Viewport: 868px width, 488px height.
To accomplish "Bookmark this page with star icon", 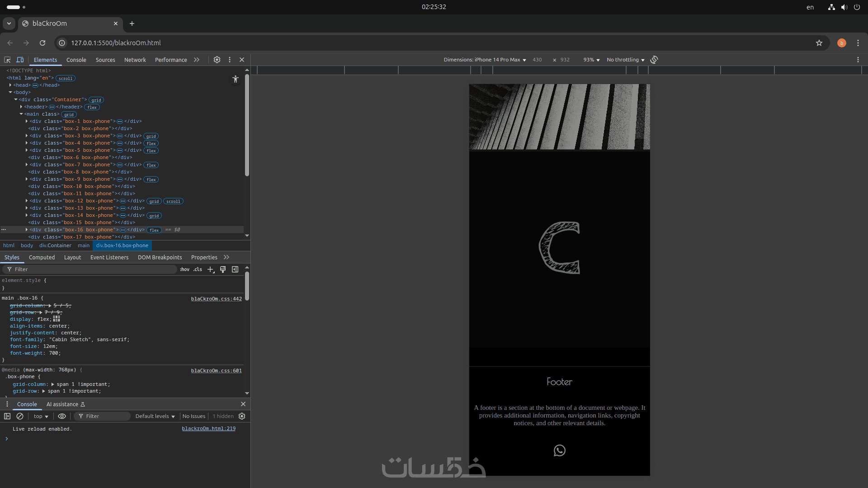I will point(819,43).
